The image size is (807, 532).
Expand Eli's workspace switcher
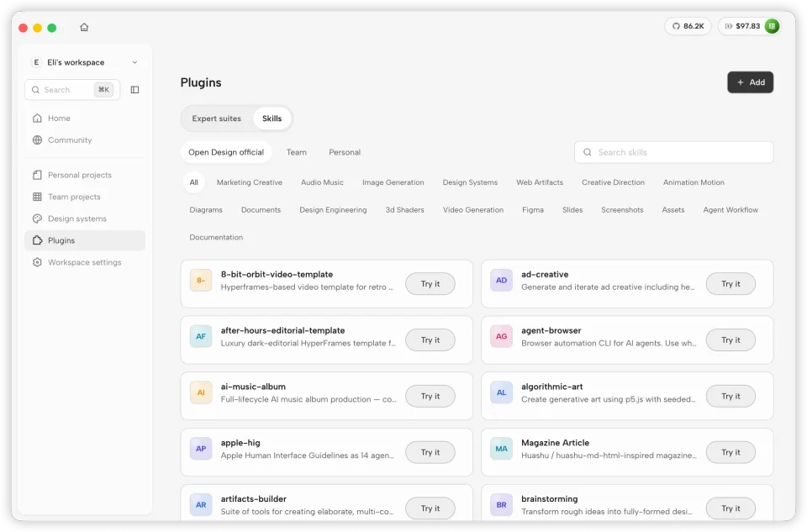point(85,62)
